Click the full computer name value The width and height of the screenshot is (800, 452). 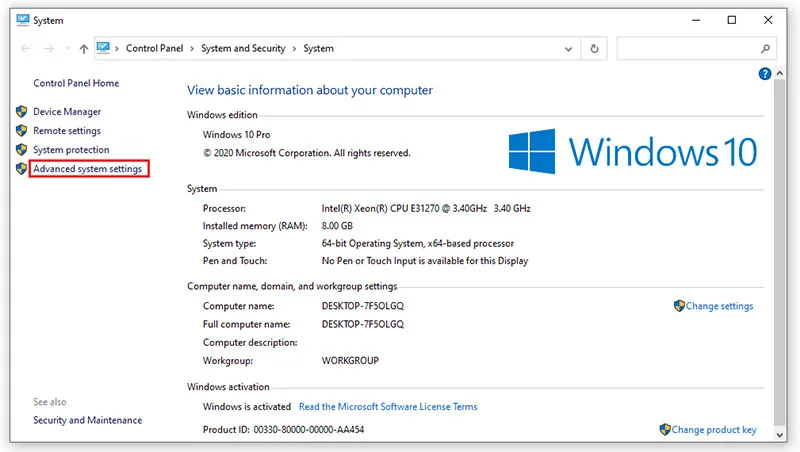pyautogui.click(x=362, y=324)
